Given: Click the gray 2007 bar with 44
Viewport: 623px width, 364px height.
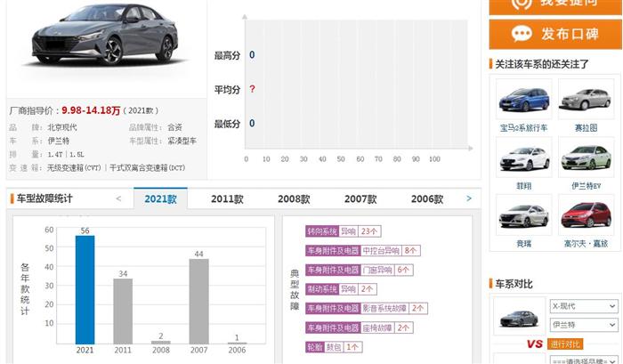Looking at the screenshot, I should pos(198,301).
